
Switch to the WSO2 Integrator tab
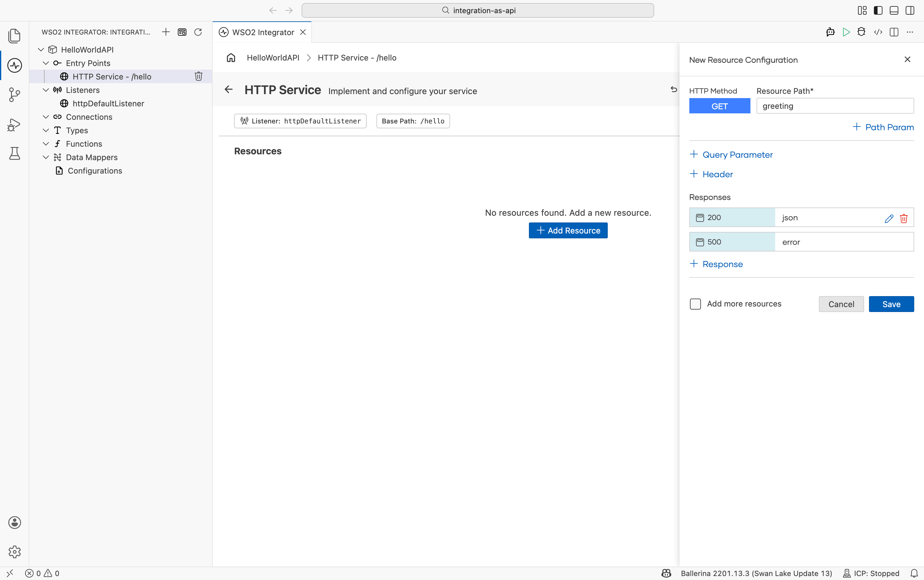pyautogui.click(x=263, y=32)
